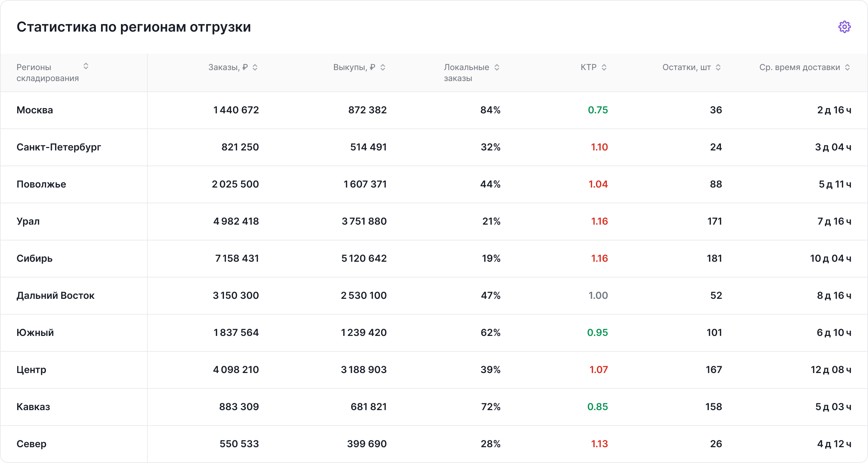The width and height of the screenshot is (868, 463).
Task: Open the table settings gear icon
Action: point(844,27)
